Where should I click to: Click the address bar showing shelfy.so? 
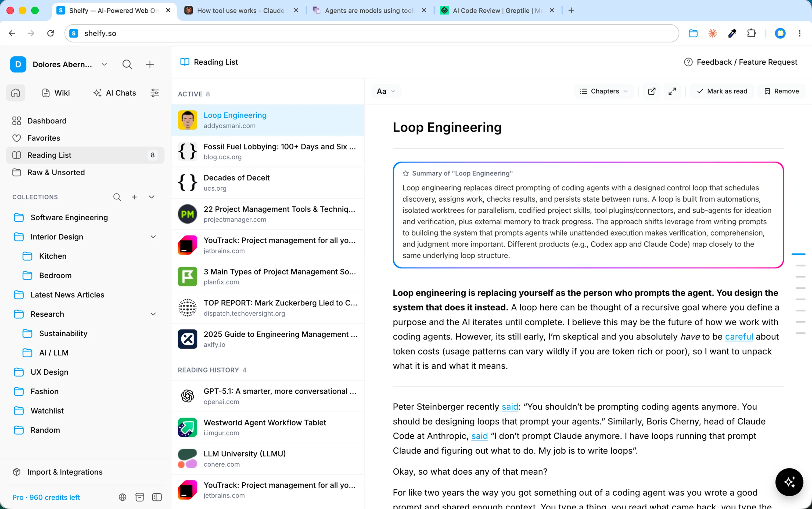point(371,33)
